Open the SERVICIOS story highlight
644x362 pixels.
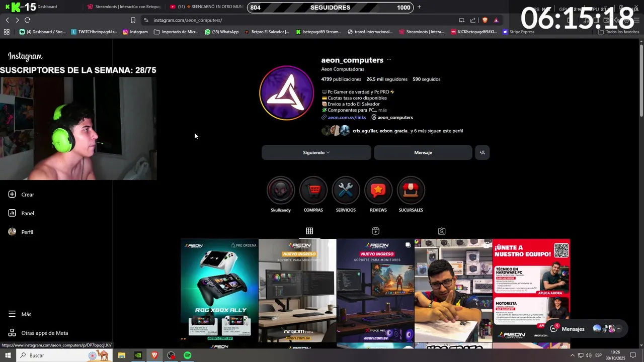tap(346, 194)
